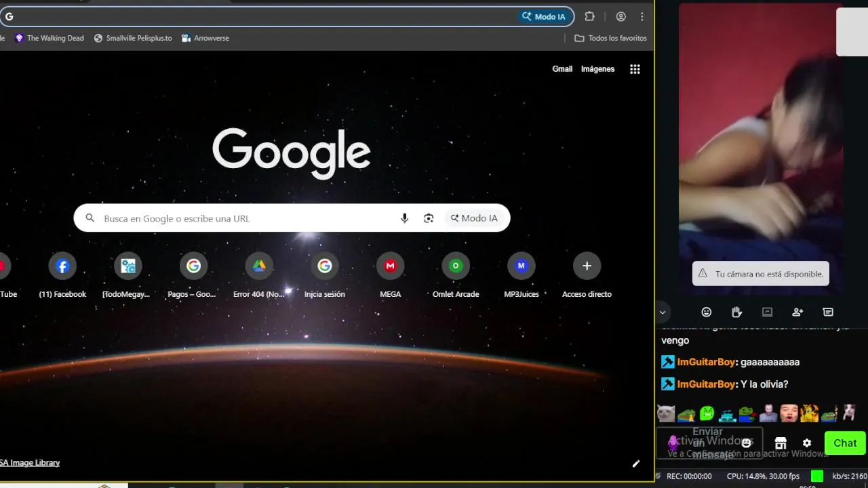Open the Imágenes link
Screen dimensions: 868x488
click(597, 68)
